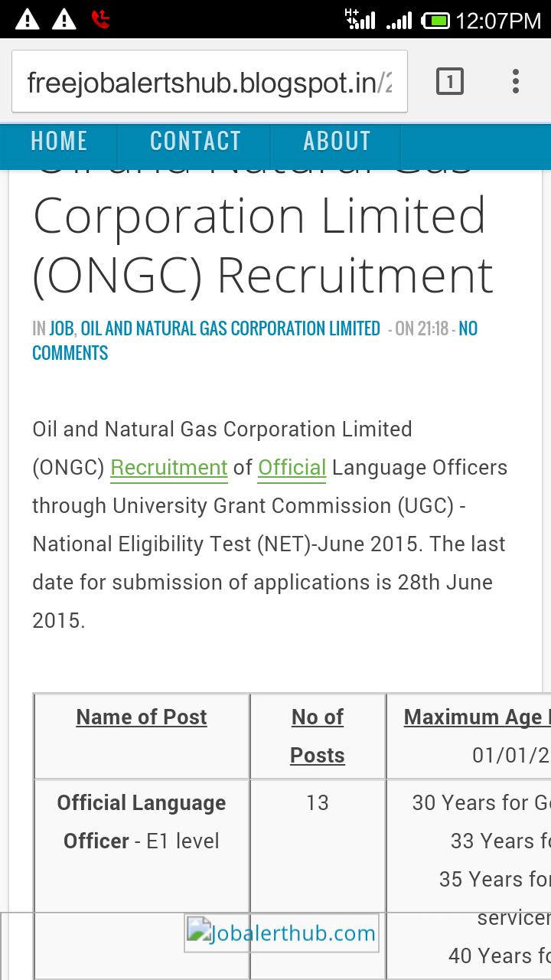Tap the Jobalerthub.com broken image icon
Viewport: 551px width, 980px height.
(x=198, y=933)
